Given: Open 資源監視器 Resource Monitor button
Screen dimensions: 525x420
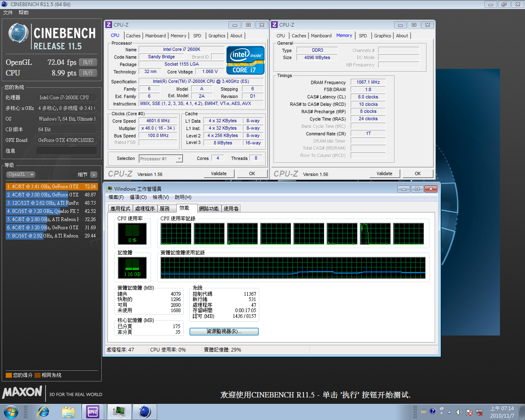Looking at the screenshot, I should [x=224, y=331].
